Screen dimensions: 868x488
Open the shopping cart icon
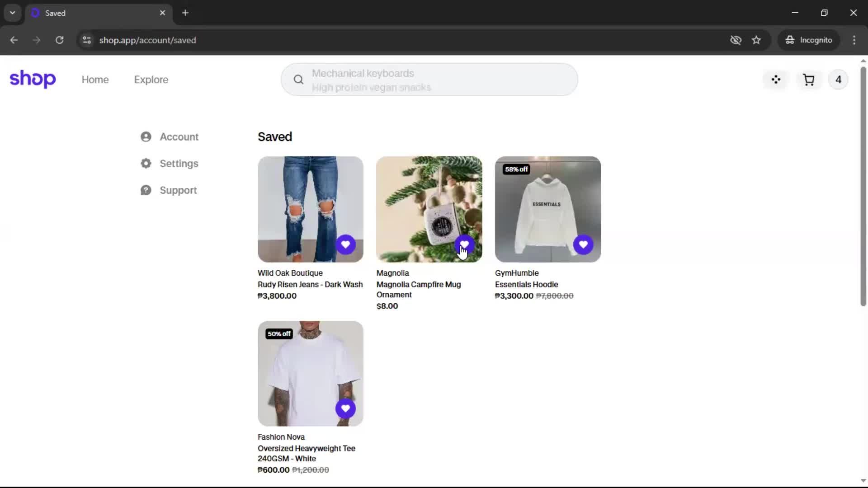(x=808, y=80)
